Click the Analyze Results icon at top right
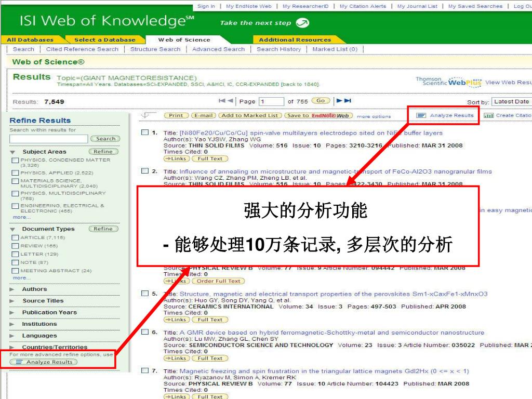 pyautogui.click(x=421, y=116)
